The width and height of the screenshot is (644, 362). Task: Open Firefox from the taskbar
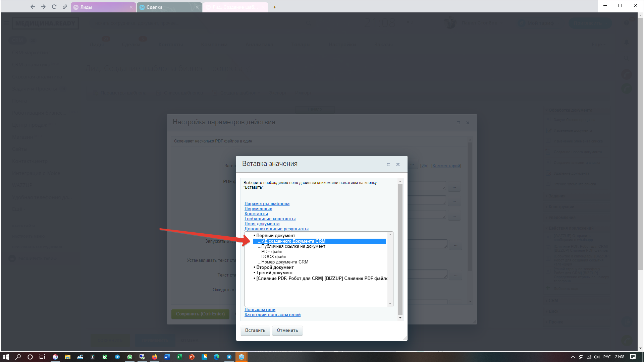pyautogui.click(x=154, y=357)
